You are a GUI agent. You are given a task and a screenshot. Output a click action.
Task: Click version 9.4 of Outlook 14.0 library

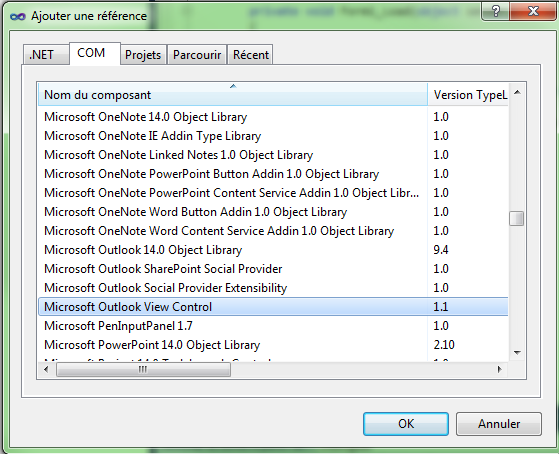(441, 250)
